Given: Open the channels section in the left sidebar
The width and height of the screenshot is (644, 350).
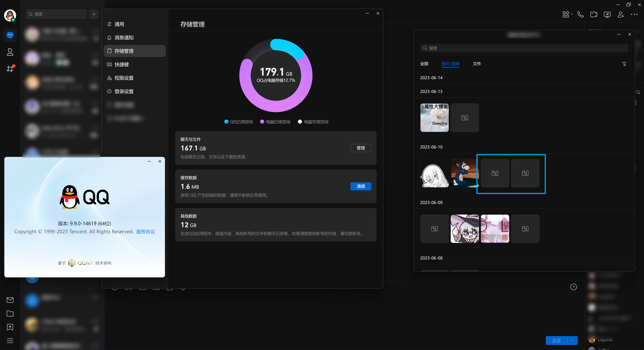Looking at the screenshot, I should tap(10, 68).
